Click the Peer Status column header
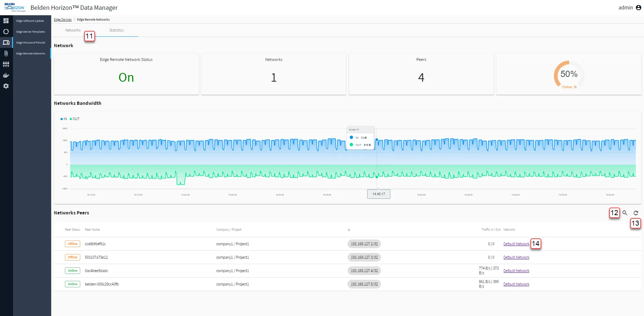Viewport: 644px width, 316px height. tap(73, 230)
